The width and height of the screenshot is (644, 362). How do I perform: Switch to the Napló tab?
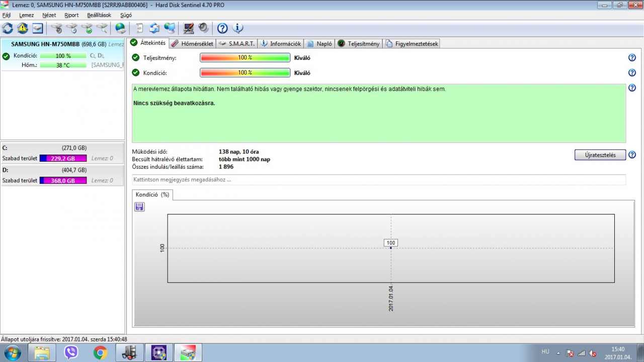(319, 44)
